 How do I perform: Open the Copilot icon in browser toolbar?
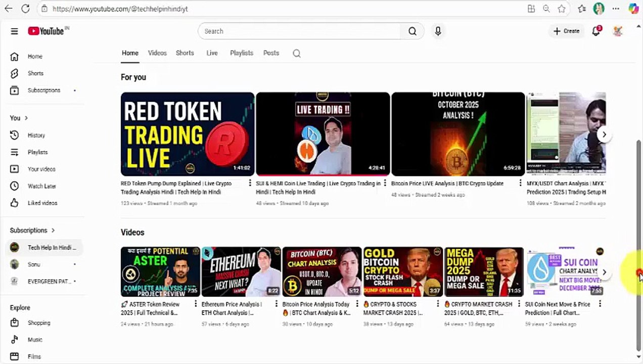(x=633, y=9)
